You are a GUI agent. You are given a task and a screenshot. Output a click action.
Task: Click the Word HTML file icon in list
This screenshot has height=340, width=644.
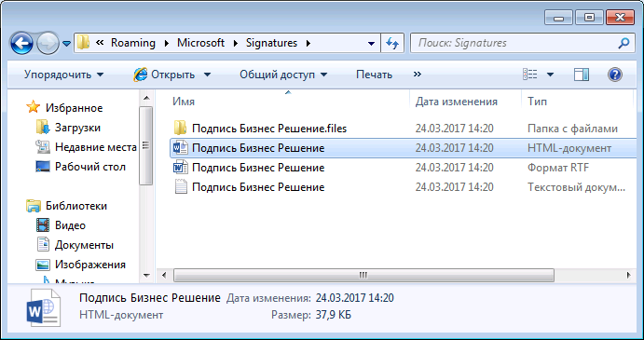pyautogui.click(x=180, y=148)
